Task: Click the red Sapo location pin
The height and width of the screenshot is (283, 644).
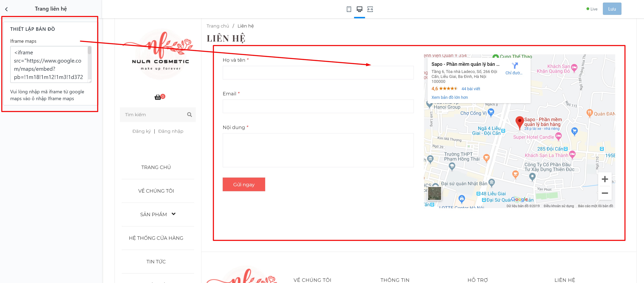Action: [x=519, y=123]
